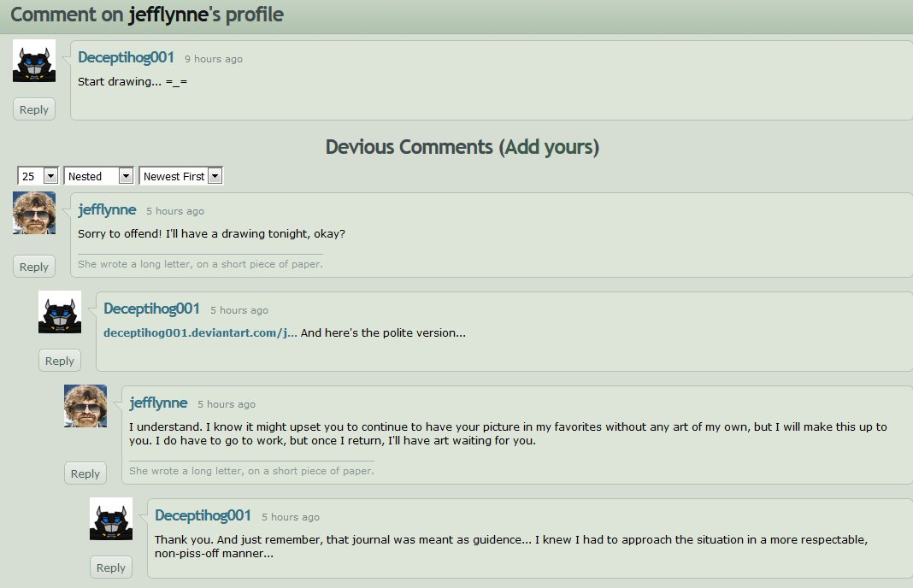This screenshot has height=588, width=913.
Task: Reply to Deceptihog001's 'Thank you' comment
Action: click(110, 567)
